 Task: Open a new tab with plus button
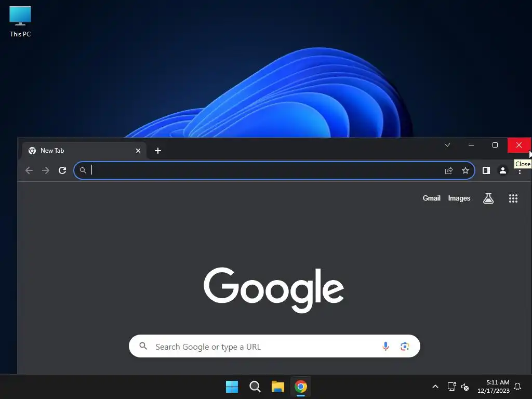158,151
